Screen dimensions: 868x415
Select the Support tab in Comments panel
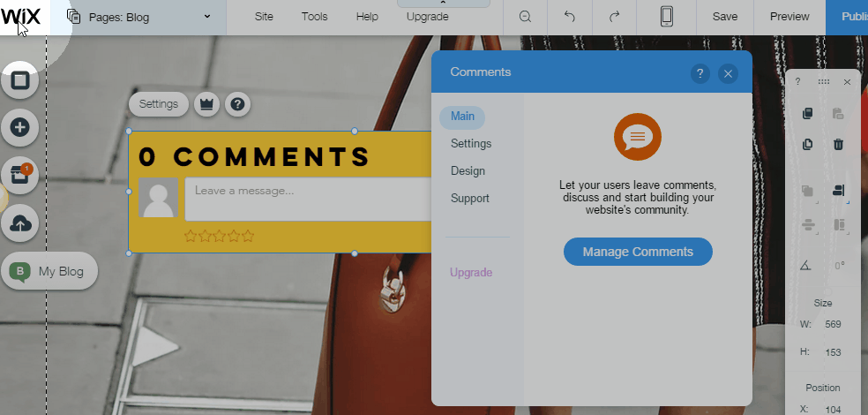click(469, 199)
